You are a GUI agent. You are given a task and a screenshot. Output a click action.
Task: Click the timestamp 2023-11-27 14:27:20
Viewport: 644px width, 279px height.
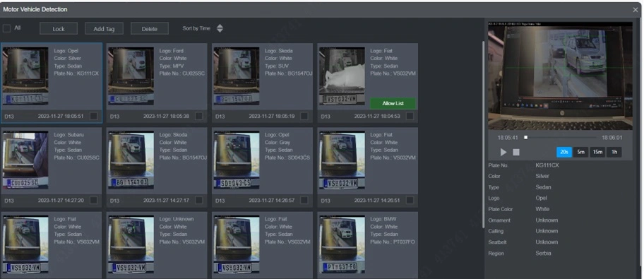[61, 201]
